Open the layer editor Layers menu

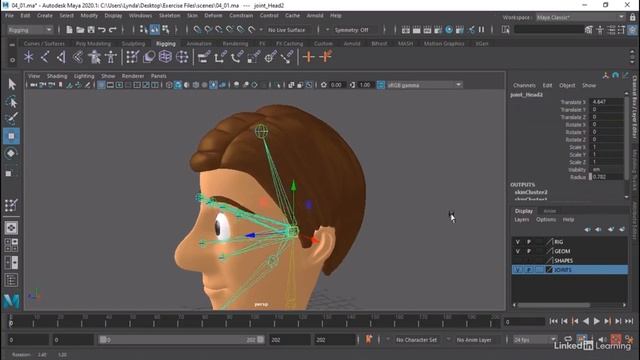(522, 220)
